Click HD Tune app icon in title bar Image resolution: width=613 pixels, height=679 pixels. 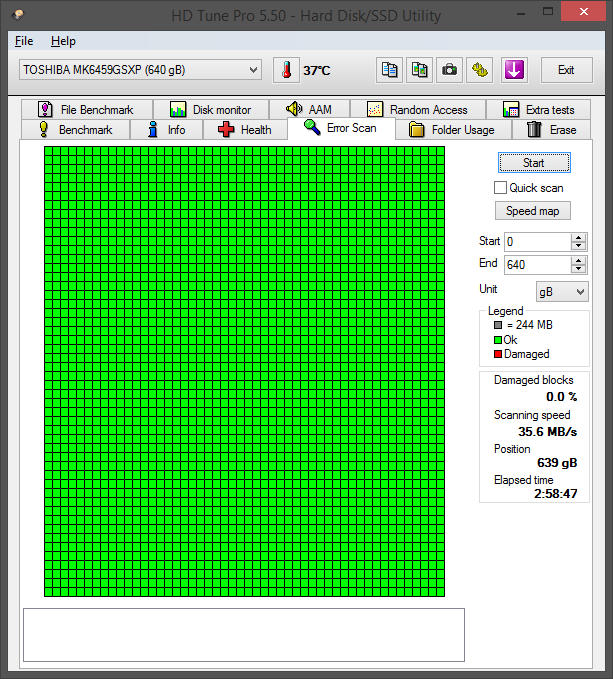18,15
